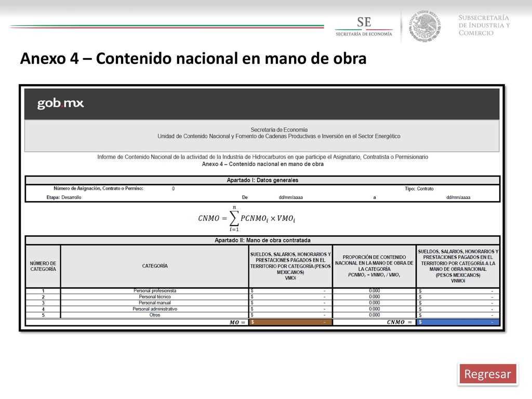This screenshot has width=532, height=399.
Task: Click the MO = label
Action: pyautogui.click(x=237, y=322)
